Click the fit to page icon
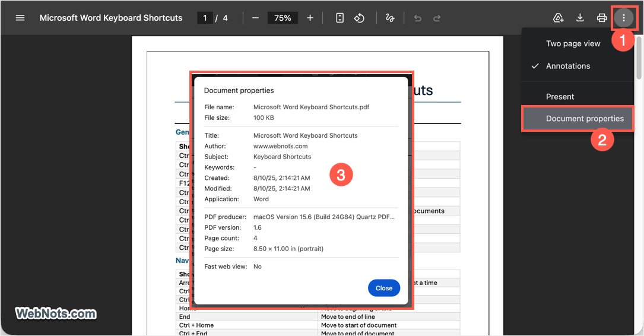The width and height of the screenshot is (644, 336). [x=340, y=18]
